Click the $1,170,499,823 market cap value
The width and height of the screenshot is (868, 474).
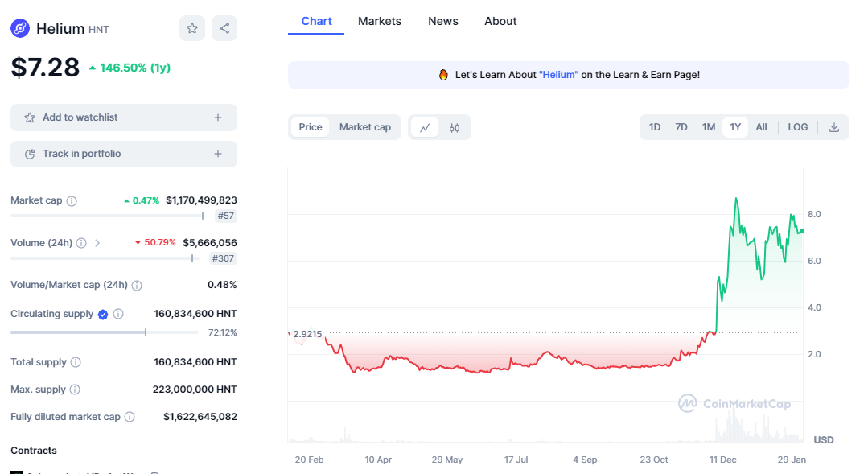click(201, 200)
